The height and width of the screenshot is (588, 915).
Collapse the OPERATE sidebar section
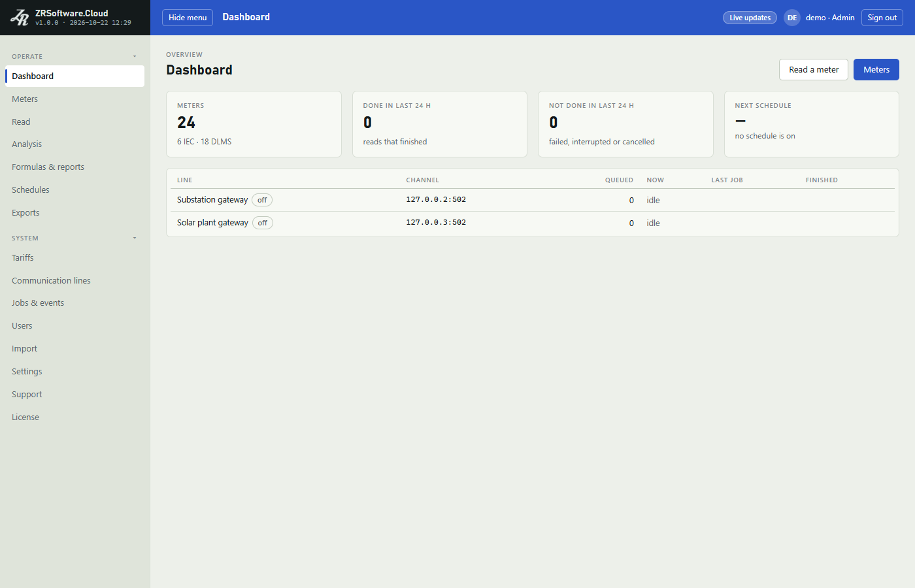tap(75, 56)
